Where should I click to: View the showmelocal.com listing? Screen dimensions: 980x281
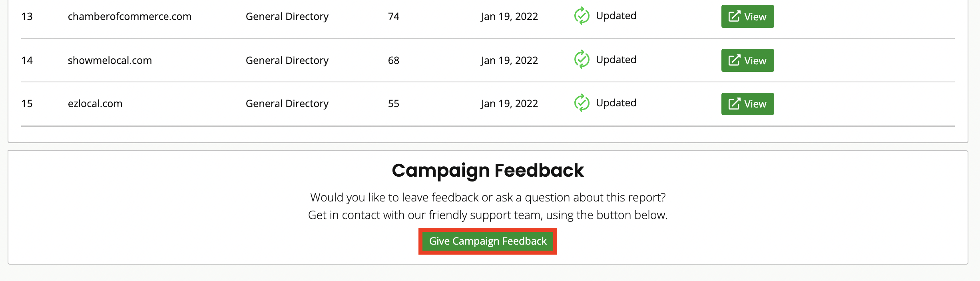point(747,60)
